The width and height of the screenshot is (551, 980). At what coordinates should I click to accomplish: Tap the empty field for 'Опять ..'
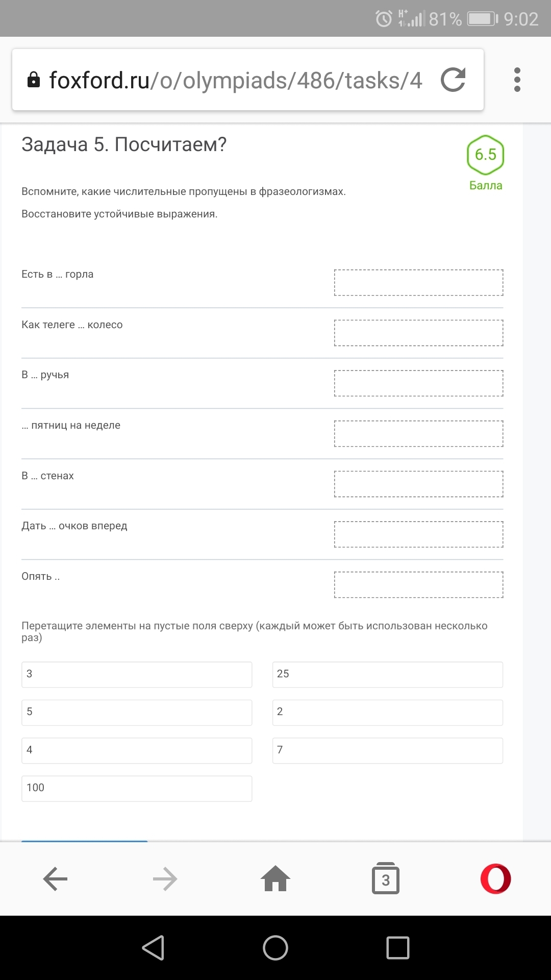(418, 584)
